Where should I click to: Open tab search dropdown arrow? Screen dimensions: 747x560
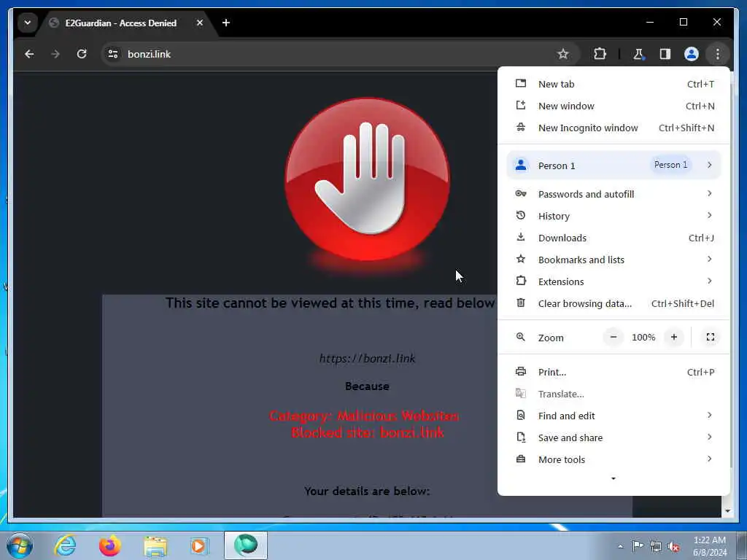point(28,23)
